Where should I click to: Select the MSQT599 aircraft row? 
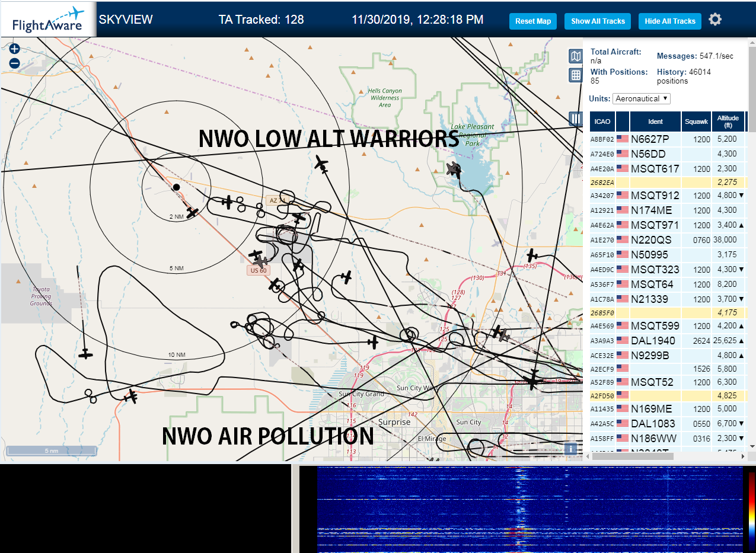click(668, 326)
